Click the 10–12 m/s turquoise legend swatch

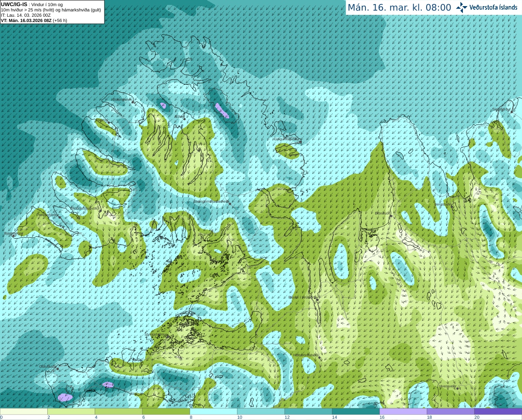pyautogui.click(x=261, y=411)
